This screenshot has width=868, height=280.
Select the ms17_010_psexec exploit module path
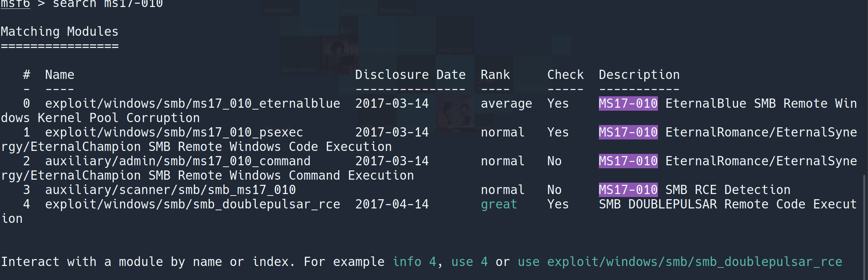pyautogui.click(x=174, y=132)
